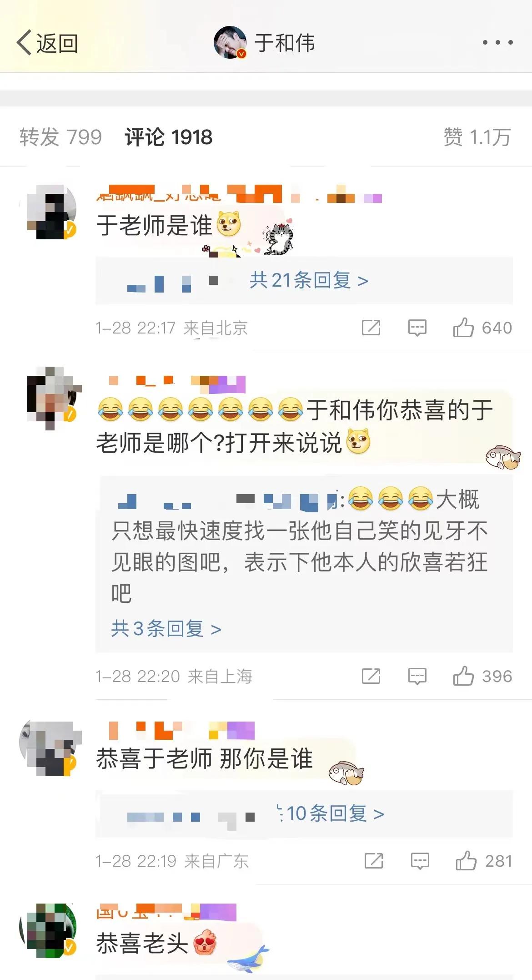Open the 赞 1.1万 likes tab
Image resolution: width=532 pixels, height=980 pixels.
(x=477, y=137)
